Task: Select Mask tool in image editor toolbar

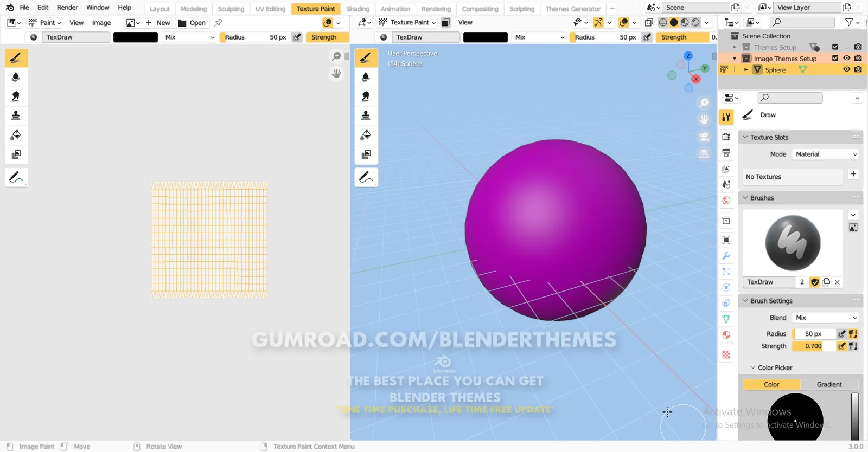Action: (16, 154)
